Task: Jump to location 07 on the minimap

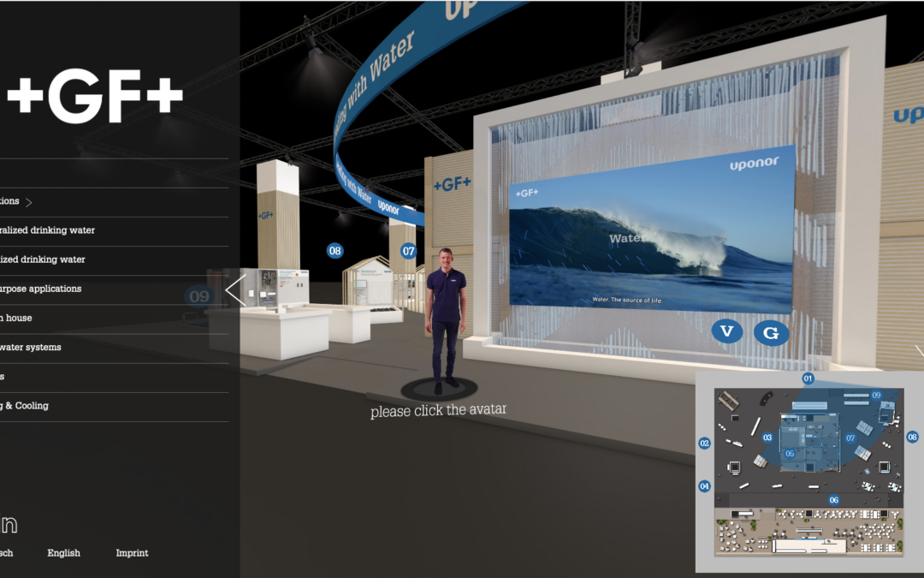Action: [x=850, y=438]
